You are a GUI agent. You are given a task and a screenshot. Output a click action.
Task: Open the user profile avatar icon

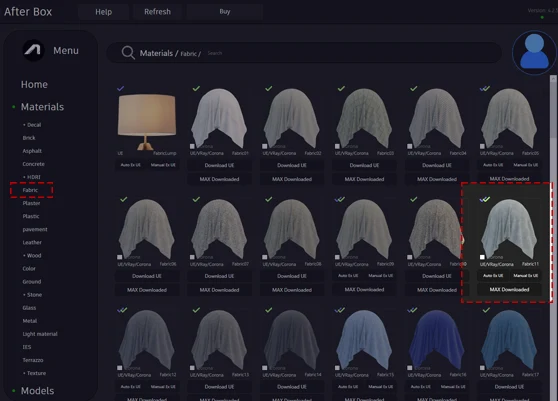(534, 52)
